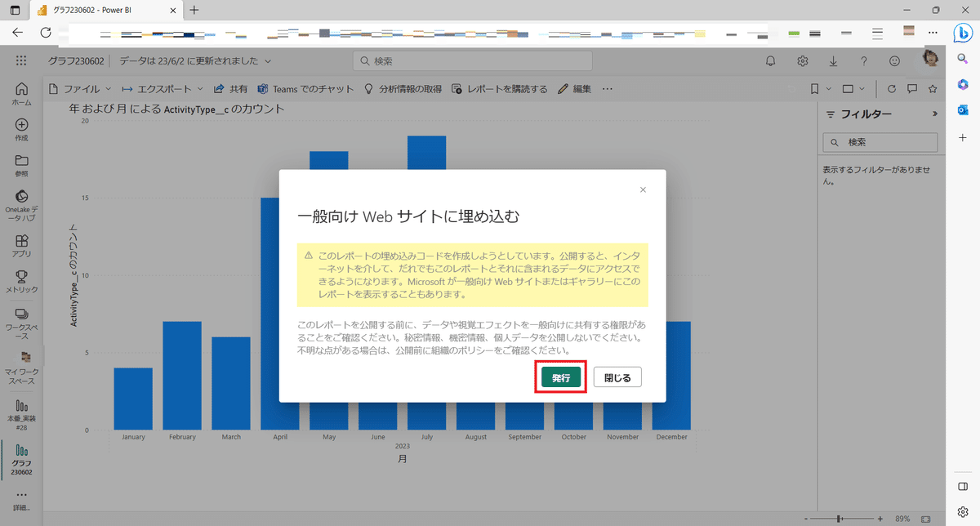Click 分析情報の取得
Image resolution: width=980 pixels, height=526 pixels.
(x=403, y=89)
